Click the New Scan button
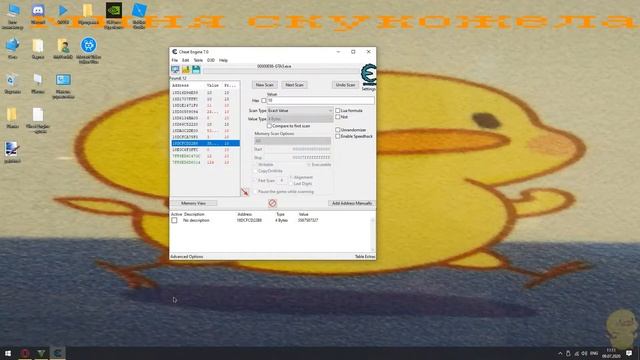 point(264,85)
